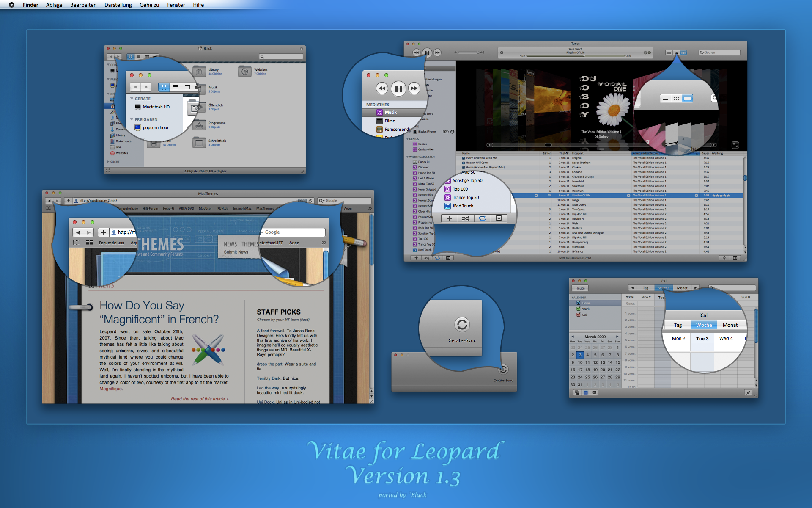Open the Safari Google search magnifier dropdown
The image size is (812, 508).
tap(322, 201)
